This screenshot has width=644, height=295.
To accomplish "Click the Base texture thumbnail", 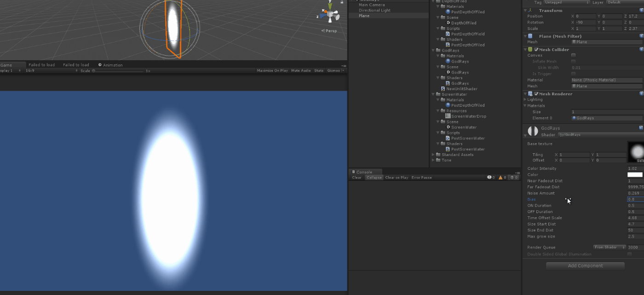I will point(636,152).
